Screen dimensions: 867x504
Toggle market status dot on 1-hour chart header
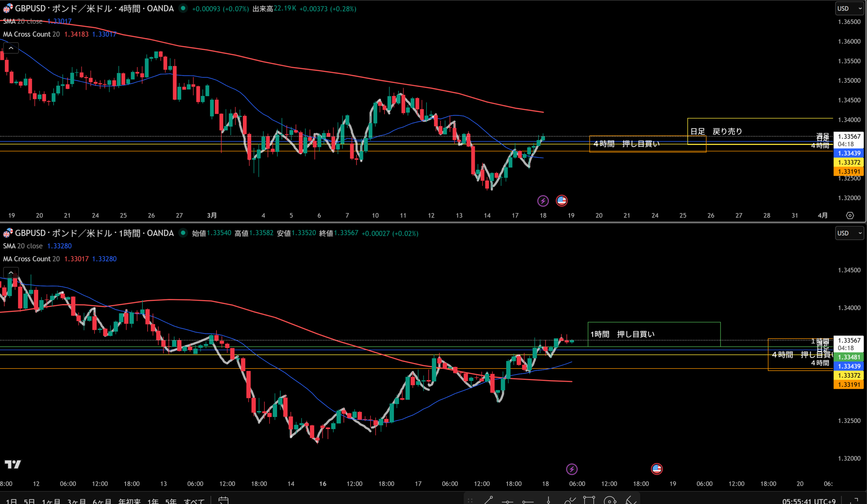pos(183,233)
